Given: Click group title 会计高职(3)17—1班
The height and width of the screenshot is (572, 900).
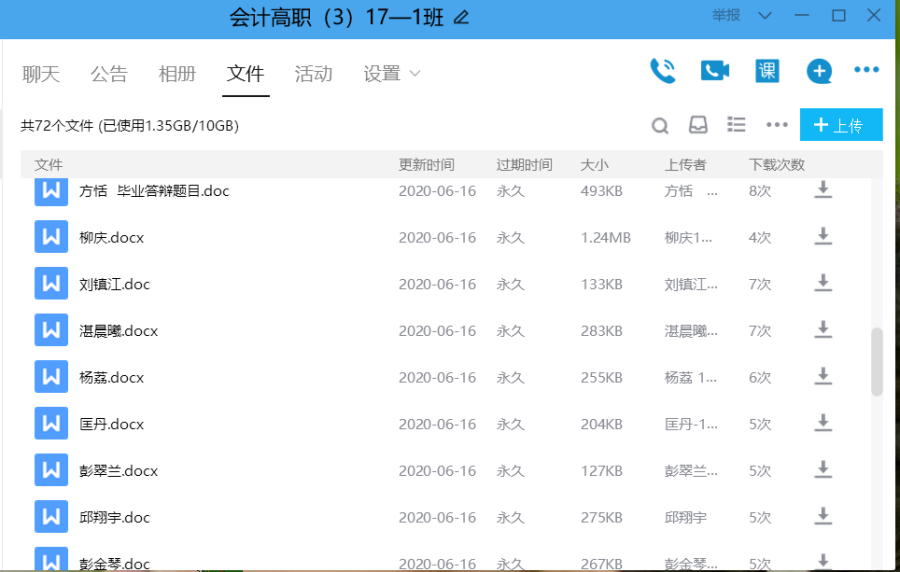Looking at the screenshot, I should 336,18.
